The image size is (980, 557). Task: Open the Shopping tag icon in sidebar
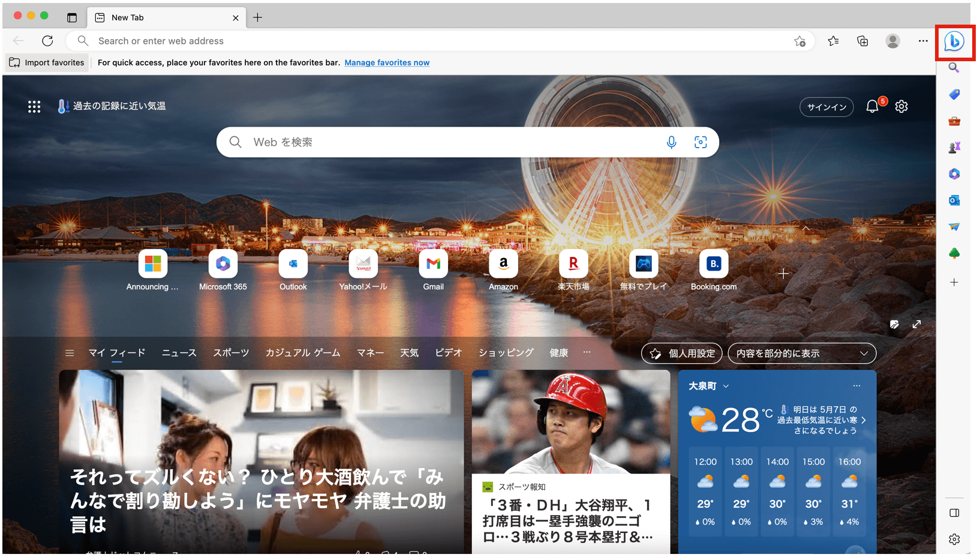click(x=954, y=95)
